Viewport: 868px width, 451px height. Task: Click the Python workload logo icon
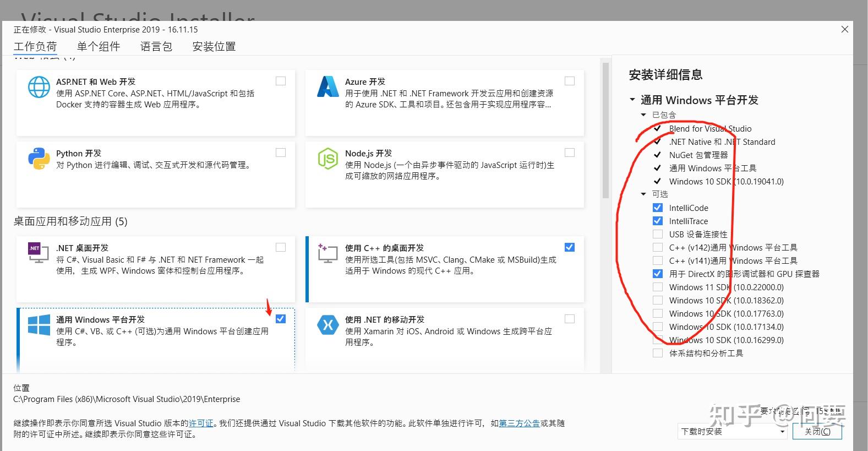pyautogui.click(x=39, y=159)
